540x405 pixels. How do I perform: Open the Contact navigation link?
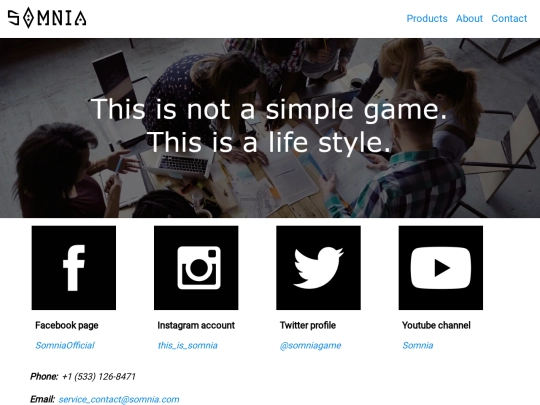(509, 18)
